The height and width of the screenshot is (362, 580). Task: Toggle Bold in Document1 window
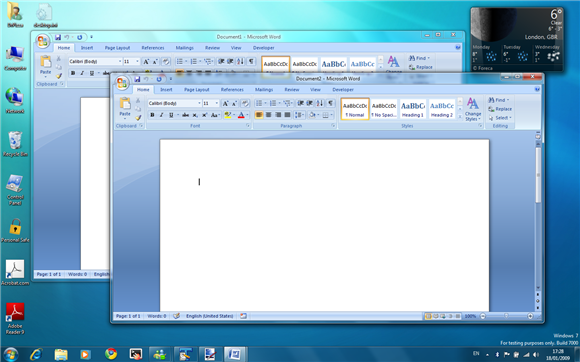73,73
